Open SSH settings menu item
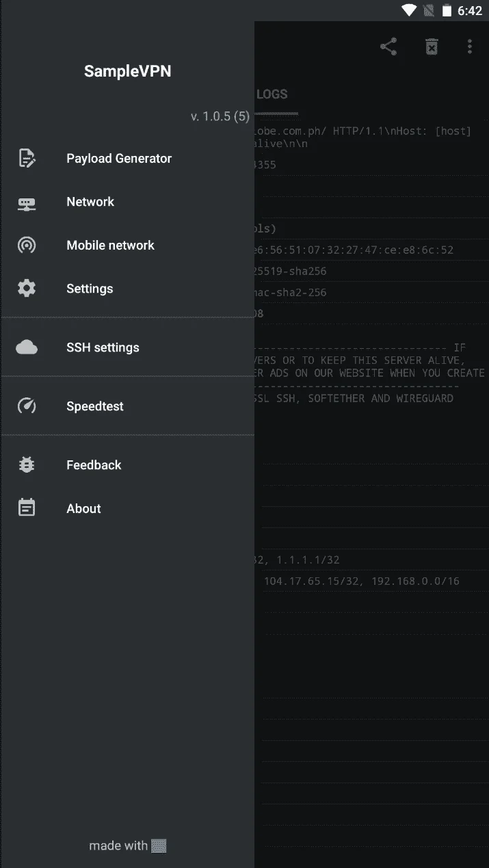 tap(127, 347)
